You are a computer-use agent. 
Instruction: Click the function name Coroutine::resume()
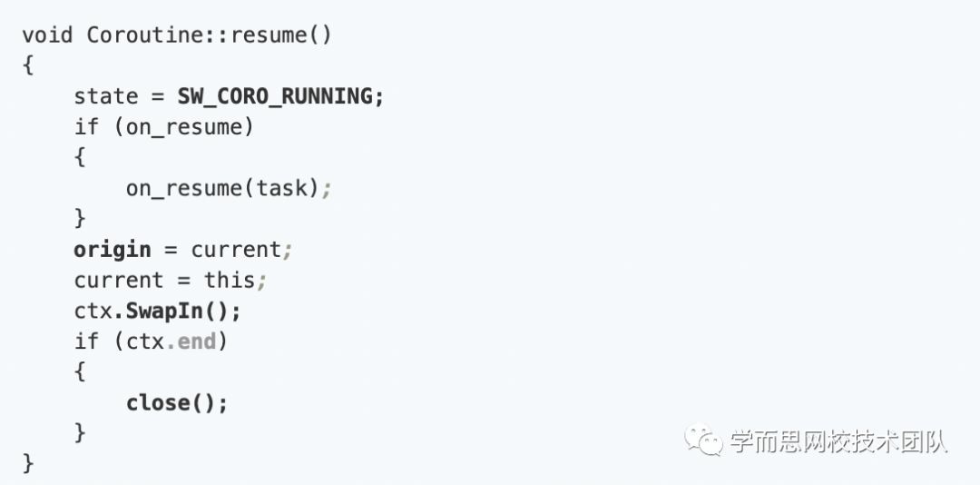pyautogui.click(x=210, y=35)
